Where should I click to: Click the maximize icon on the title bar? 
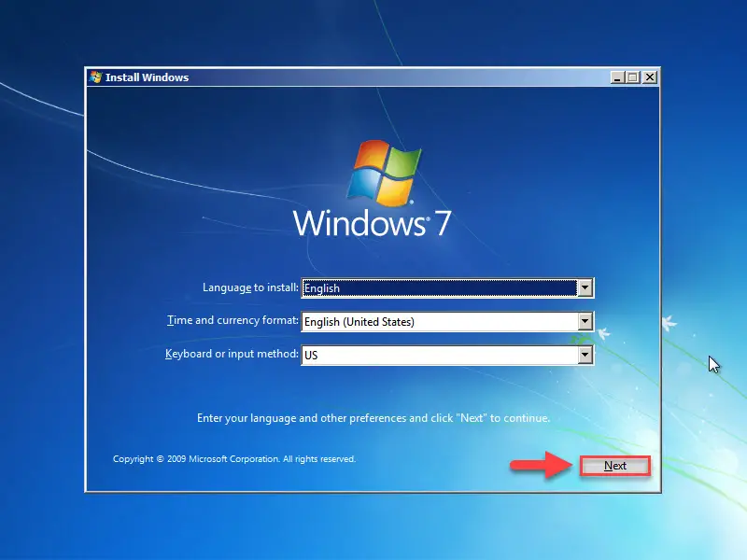tap(633, 77)
